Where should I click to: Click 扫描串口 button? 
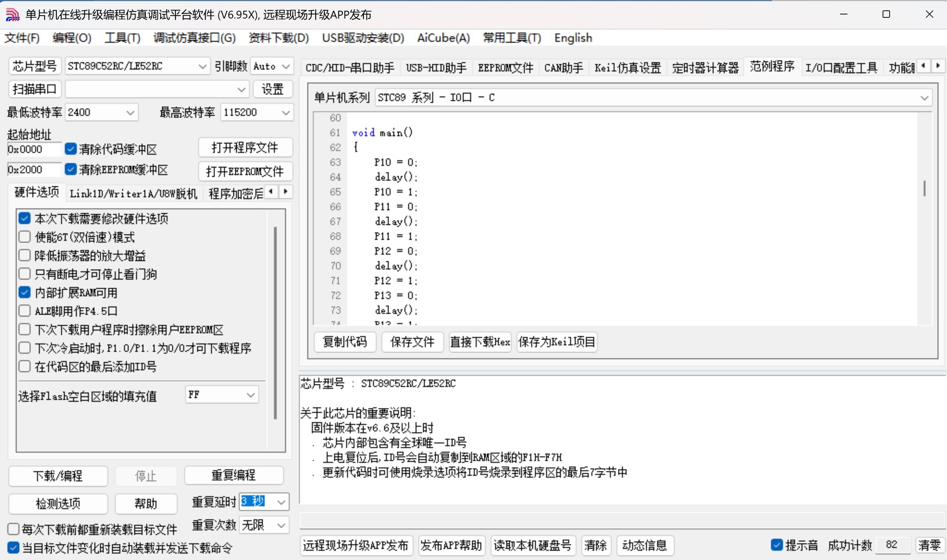pyautogui.click(x=34, y=89)
